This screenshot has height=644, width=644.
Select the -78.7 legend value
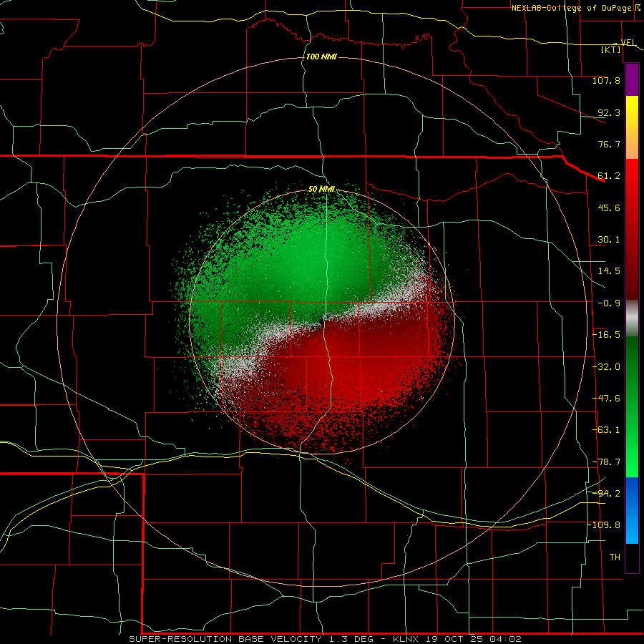click(x=606, y=462)
